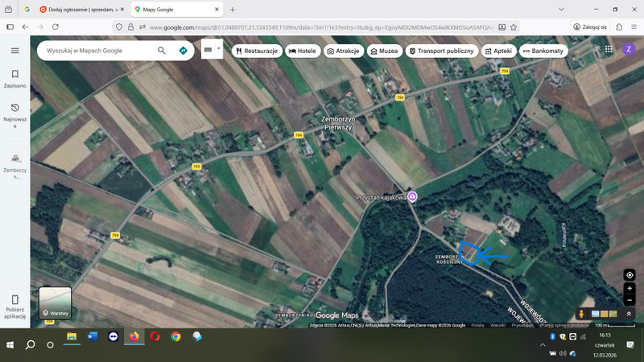644x362 pixels.
Task: Click the directions arrow icon
Action: (x=183, y=51)
